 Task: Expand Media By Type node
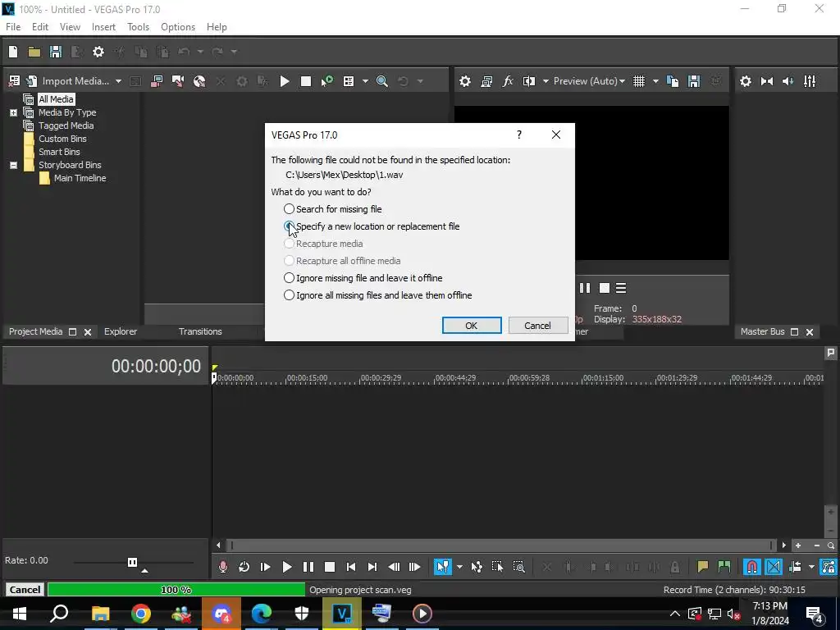pyautogui.click(x=13, y=112)
